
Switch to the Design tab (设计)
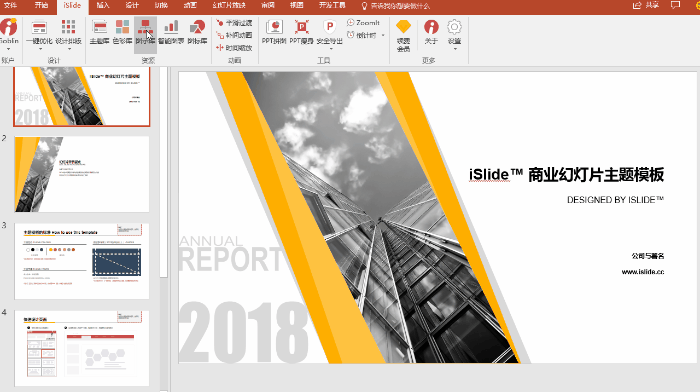coord(132,5)
